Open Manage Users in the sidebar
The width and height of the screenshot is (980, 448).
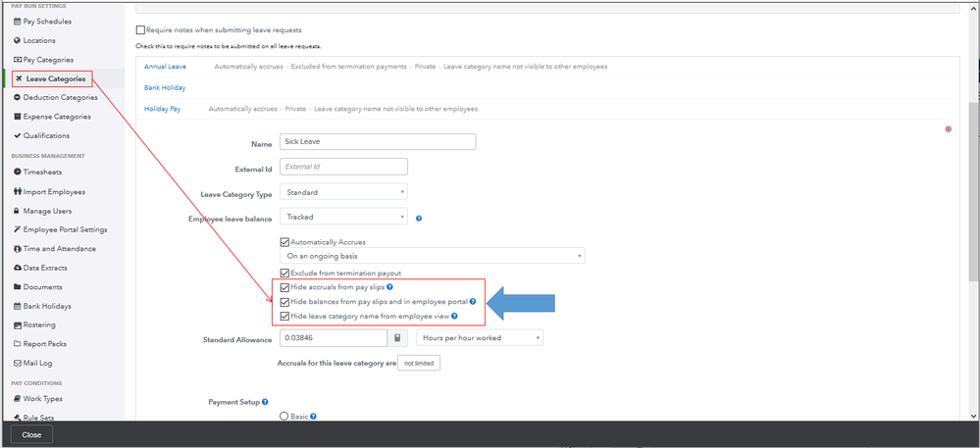47,211
